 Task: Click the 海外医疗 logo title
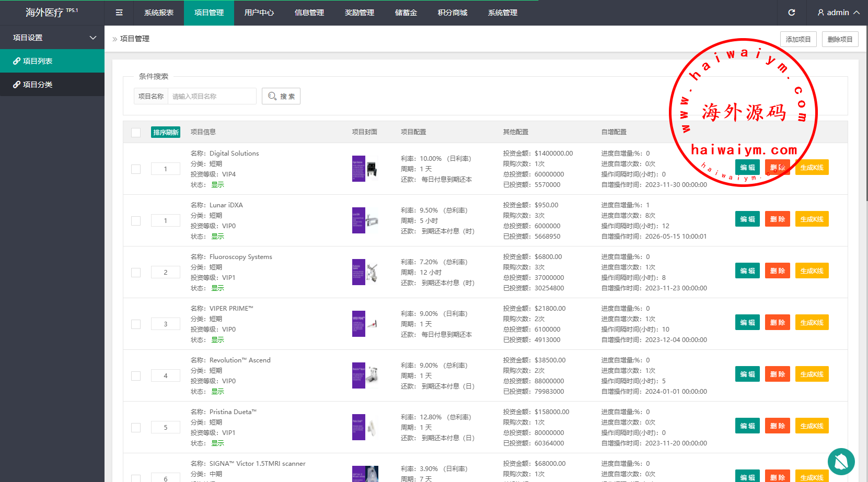click(x=52, y=12)
